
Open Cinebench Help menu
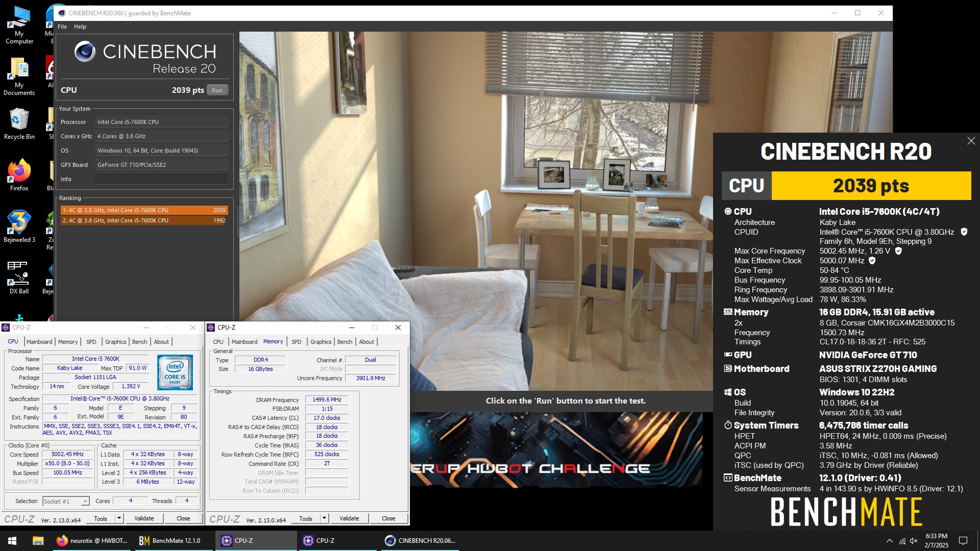(x=80, y=27)
